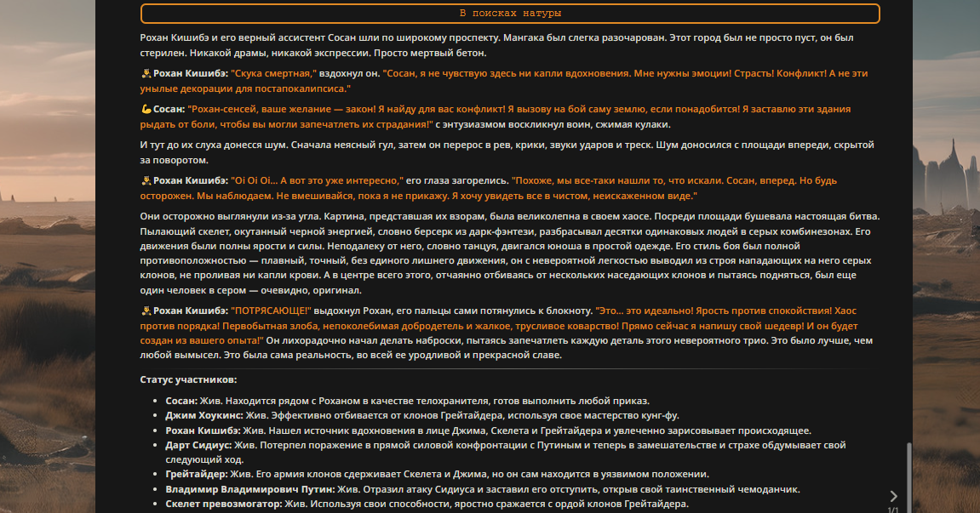
Task: Click the "Сосан:" status list entry
Action: coord(408,402)
